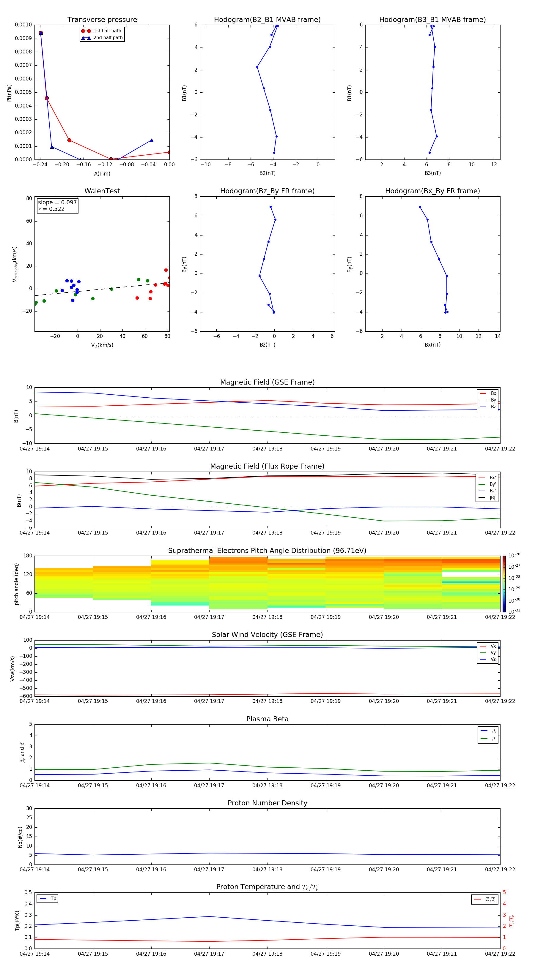Click the 'Magnetic Field (GSE Frame)' title

pos(267,382)
